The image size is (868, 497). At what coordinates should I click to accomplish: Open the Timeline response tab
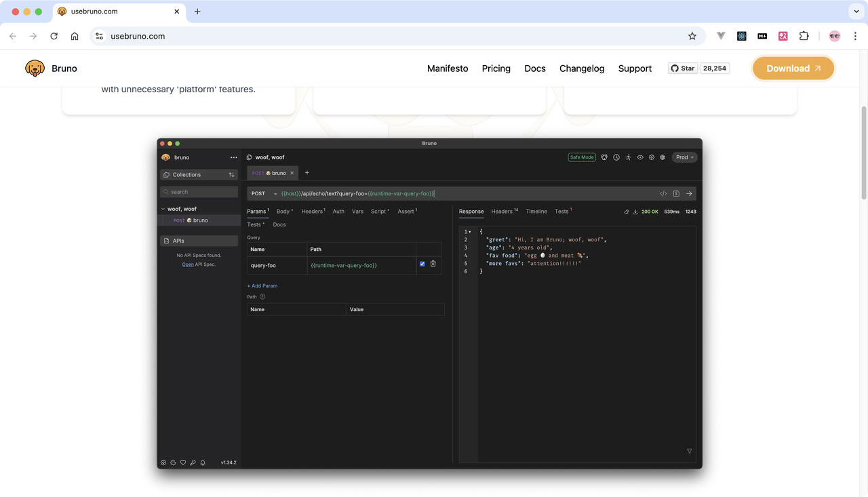[536, 212]
